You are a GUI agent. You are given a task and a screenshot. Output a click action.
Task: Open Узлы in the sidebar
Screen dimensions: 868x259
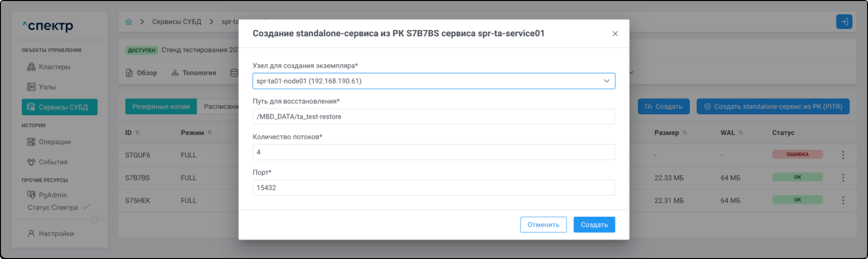coord(47,87)
